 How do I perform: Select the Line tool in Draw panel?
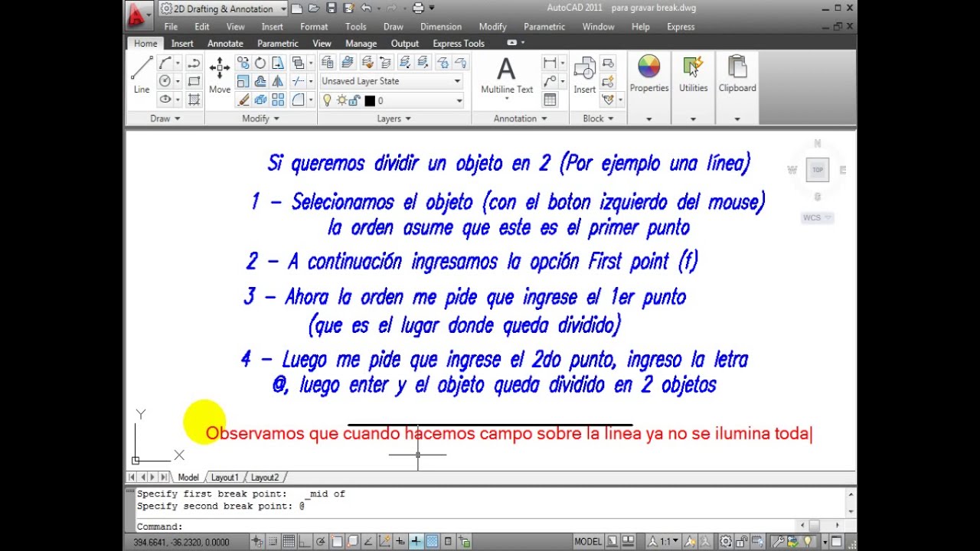pyautogui.click(x=142, y=75)
